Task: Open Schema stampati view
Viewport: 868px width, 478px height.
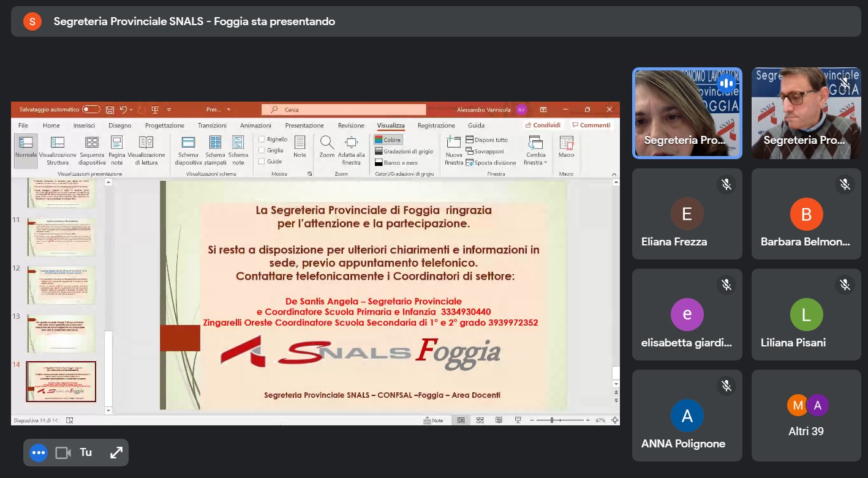Action: (215, 151)
